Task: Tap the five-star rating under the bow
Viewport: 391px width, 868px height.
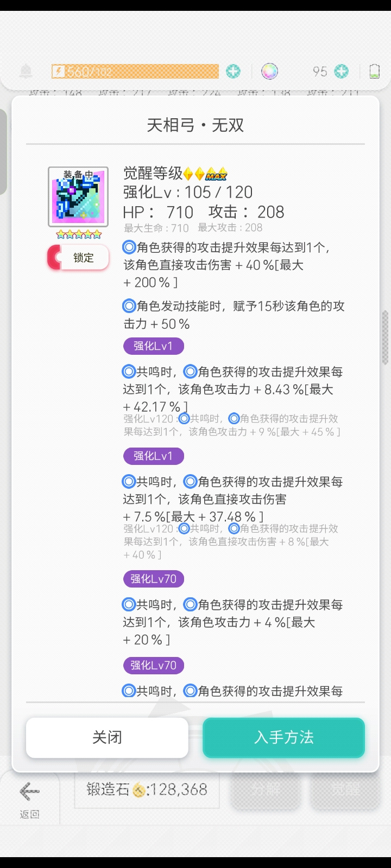Action: click(79, 234)
